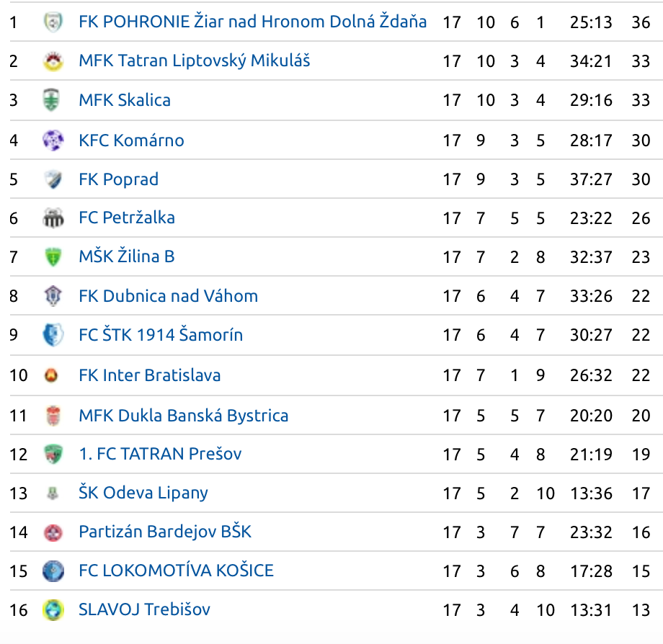Click the FK Inter Bratislava orange logo
This screenshot has height=644, width=663.
tap(51, 375)
